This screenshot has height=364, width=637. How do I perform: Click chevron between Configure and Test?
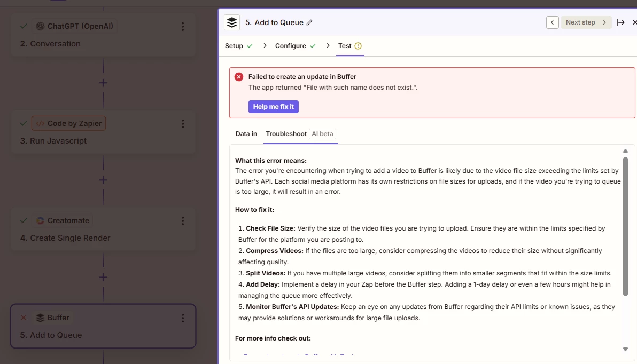click(x=328, y=46)
